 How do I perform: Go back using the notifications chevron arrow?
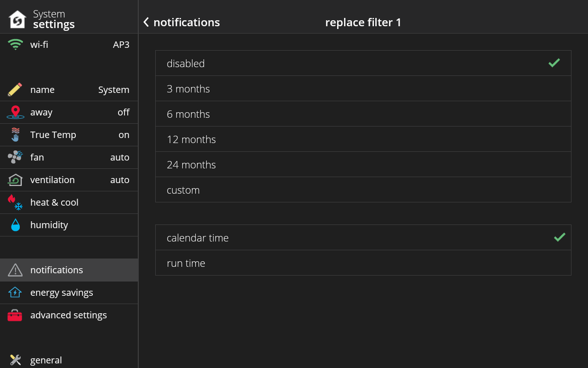(146, 22)
